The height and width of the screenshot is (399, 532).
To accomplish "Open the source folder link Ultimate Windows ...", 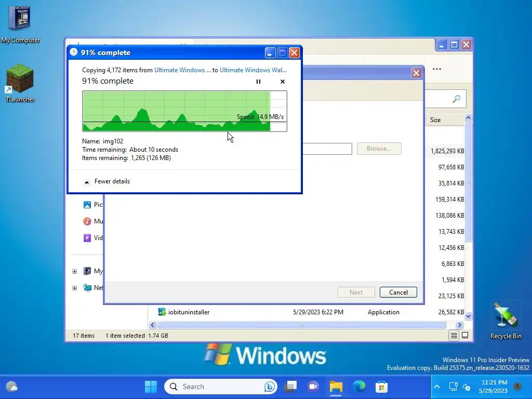I will click(182, 70).
